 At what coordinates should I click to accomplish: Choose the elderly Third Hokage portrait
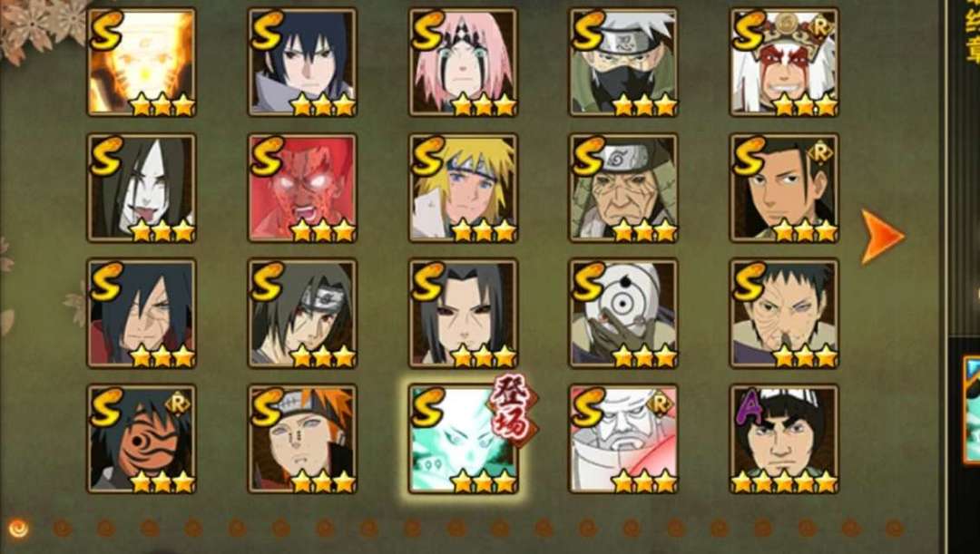point(623,188)
